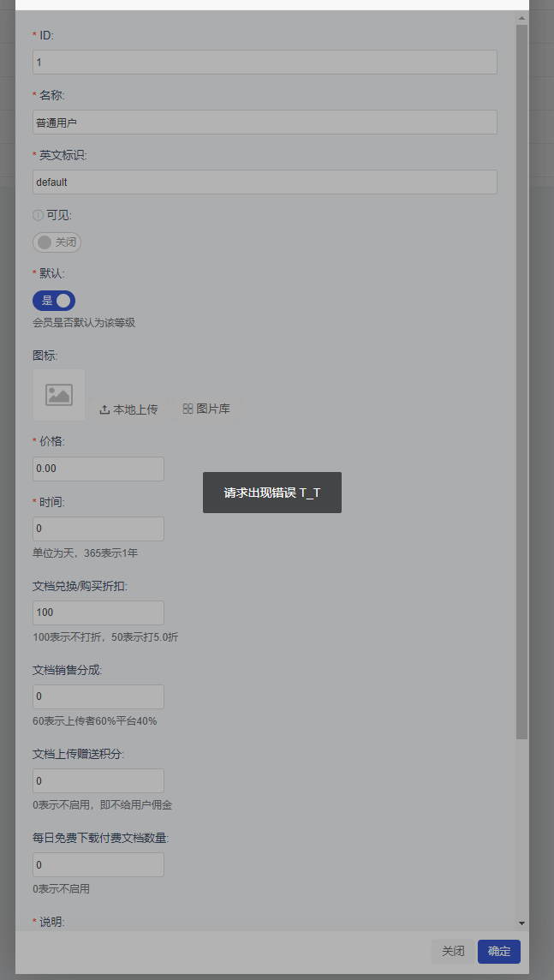The height and width of the screenshot is (980, 554).
Task: Open the 图片库 image library
Action: [x=206, y=409]
